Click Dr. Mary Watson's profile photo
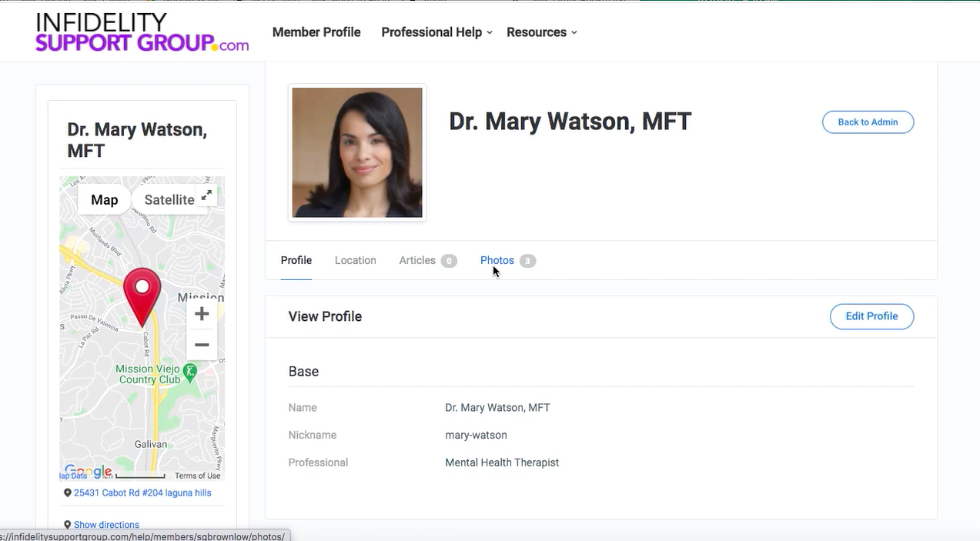 [357, 152]
